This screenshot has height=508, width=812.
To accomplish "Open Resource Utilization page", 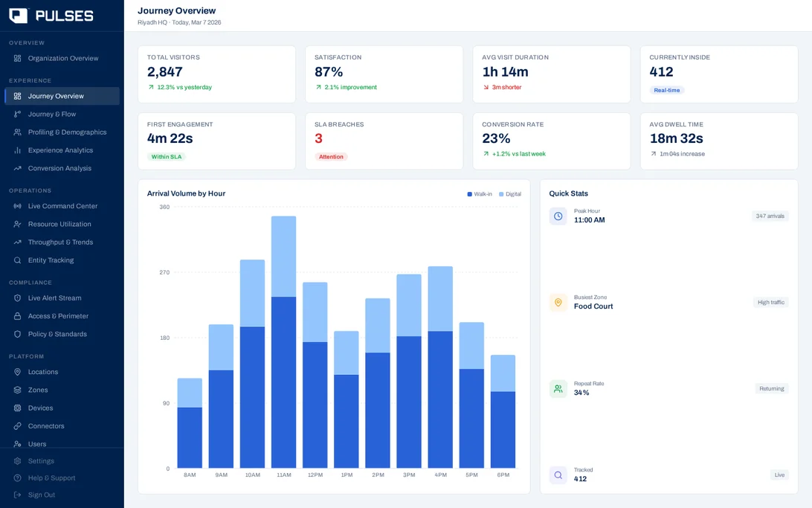I will 62,224.
